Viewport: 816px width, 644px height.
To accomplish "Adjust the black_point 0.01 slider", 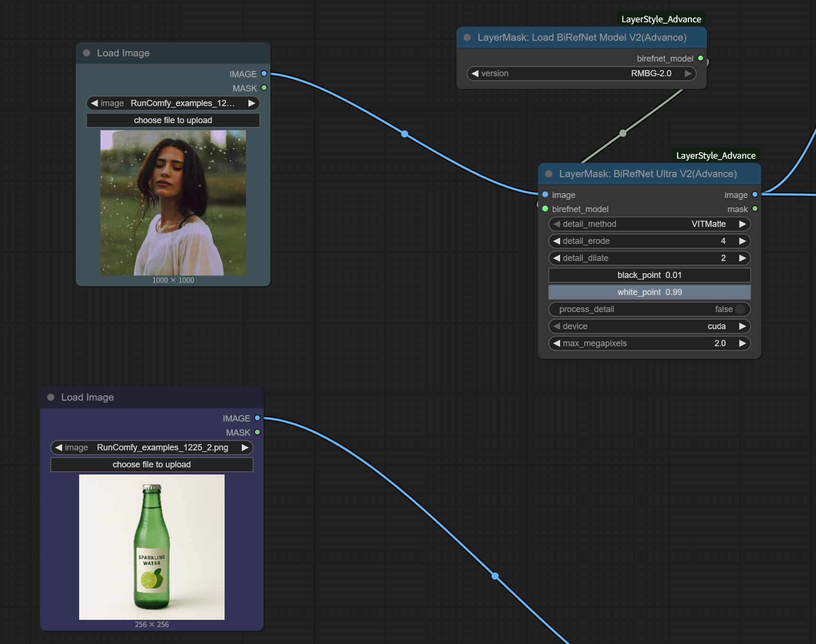I will (x=650, y=275).
